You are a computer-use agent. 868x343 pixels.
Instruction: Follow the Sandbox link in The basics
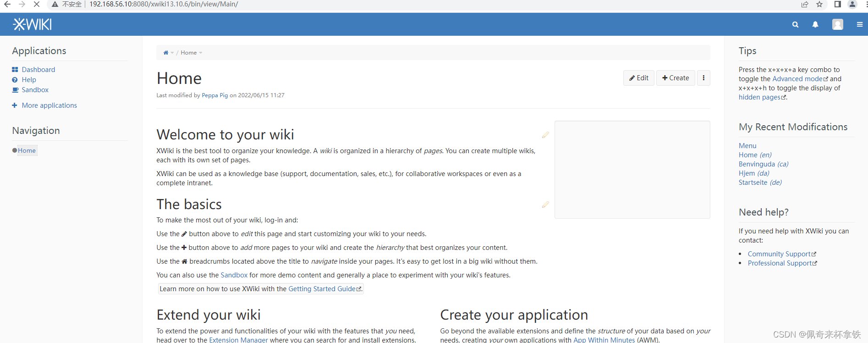234,275
